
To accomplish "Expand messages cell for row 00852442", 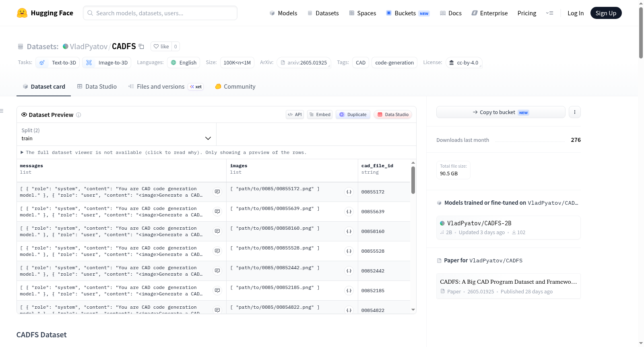I will [217, 271].
